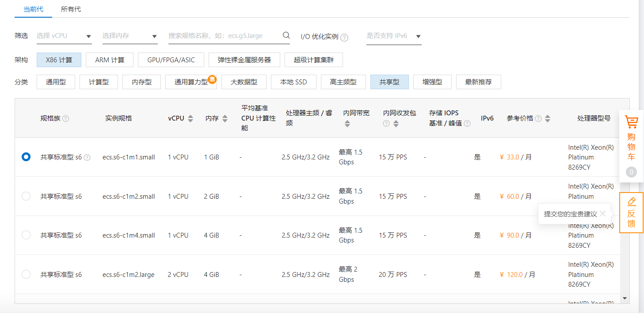Select GPU/FPGA/ASIC architecture
This screenshot has width=644, height=318.
172,60
